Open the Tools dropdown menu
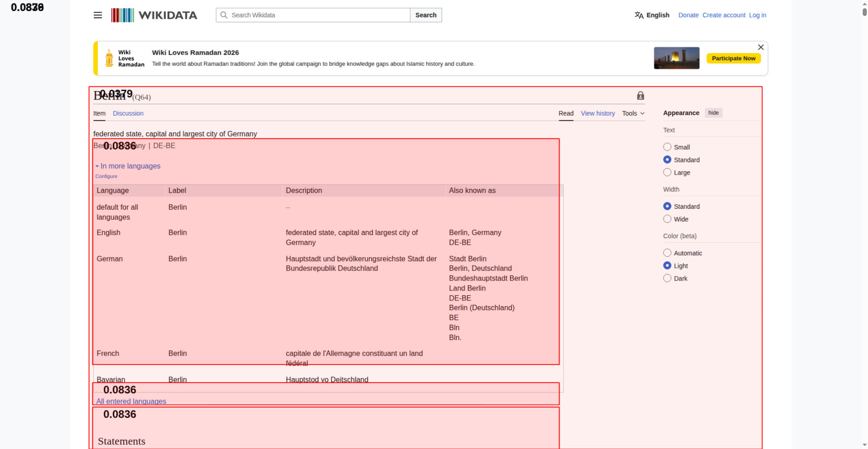Screen dimensions: 868x449 pos(633,113)
